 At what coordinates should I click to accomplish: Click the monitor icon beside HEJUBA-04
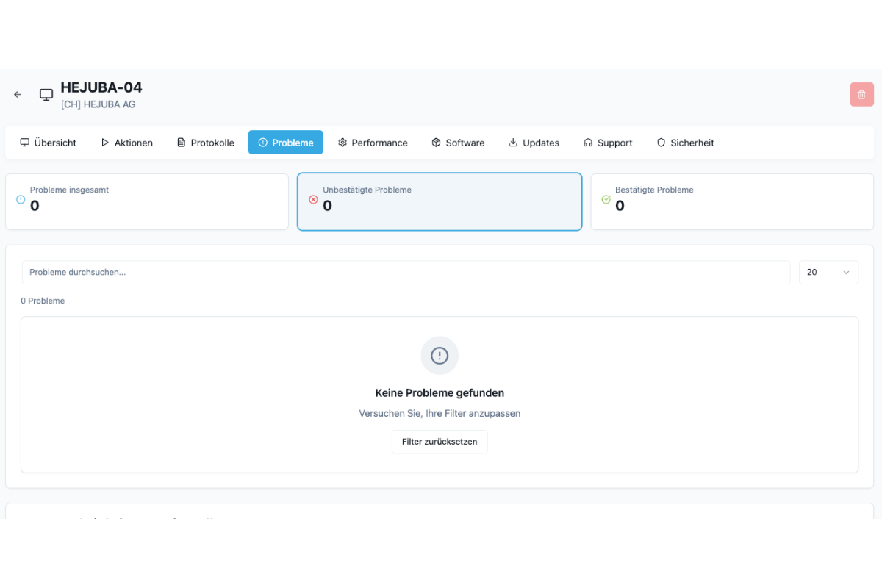[x=46, y=95]
